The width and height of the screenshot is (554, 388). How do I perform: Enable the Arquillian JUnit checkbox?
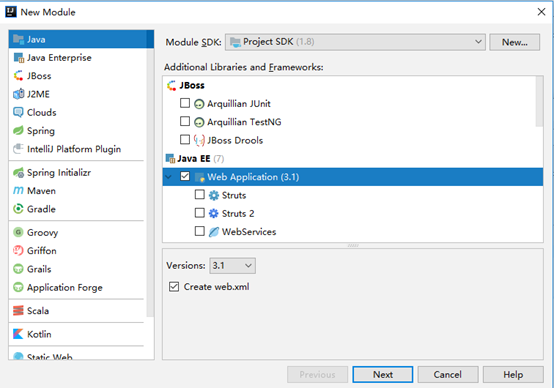pyautogui.click(x=185, y=103)
